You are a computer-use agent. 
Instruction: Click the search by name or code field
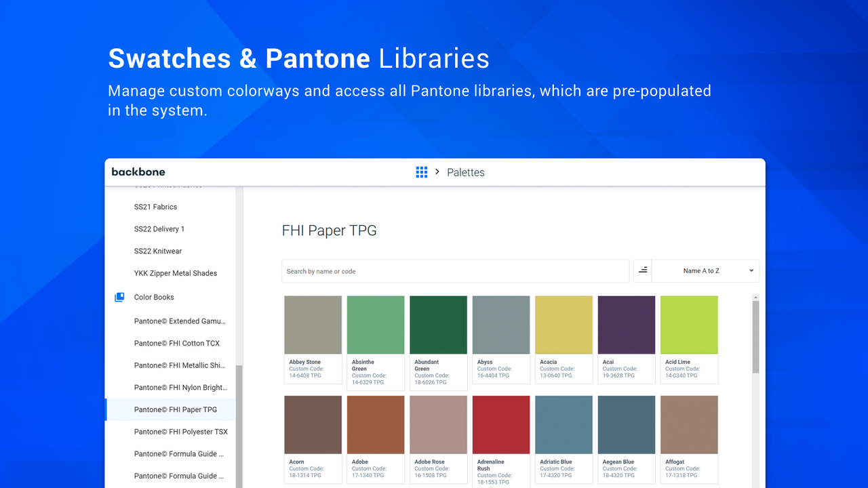pyautogui.click(x=455, y=270)
